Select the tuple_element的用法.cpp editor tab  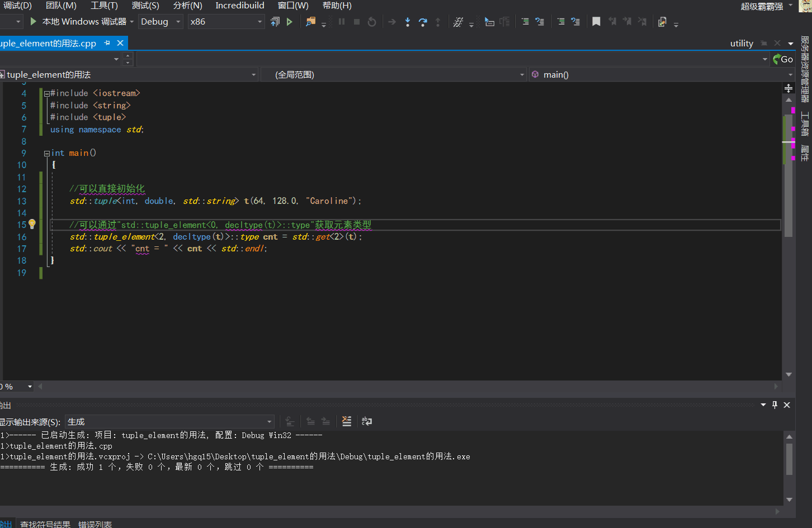pos(48,43)
